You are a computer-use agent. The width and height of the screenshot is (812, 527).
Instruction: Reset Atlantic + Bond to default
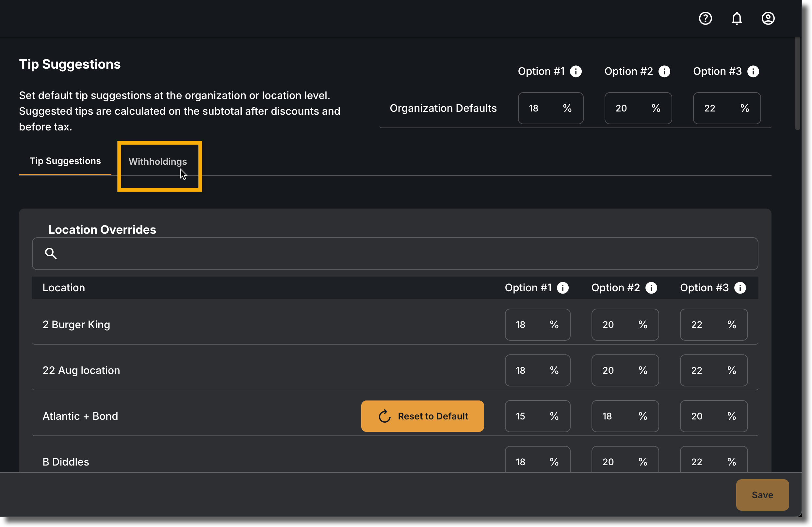(422, 416)
